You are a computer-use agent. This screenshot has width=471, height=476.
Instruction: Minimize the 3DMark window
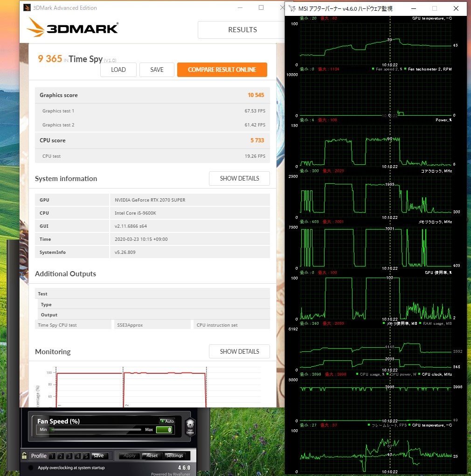tap(240, 7)
